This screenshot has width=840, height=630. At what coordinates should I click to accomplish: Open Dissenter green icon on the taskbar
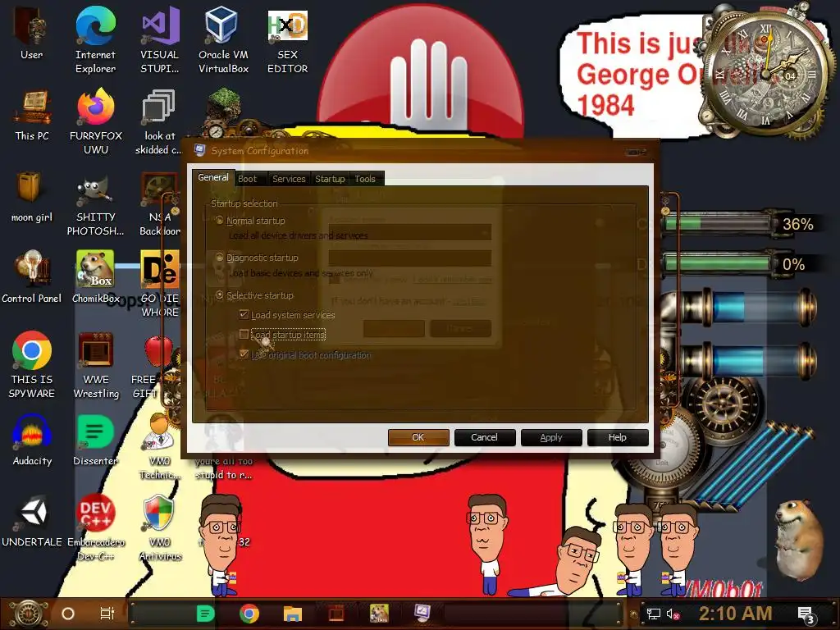point(205,614)
